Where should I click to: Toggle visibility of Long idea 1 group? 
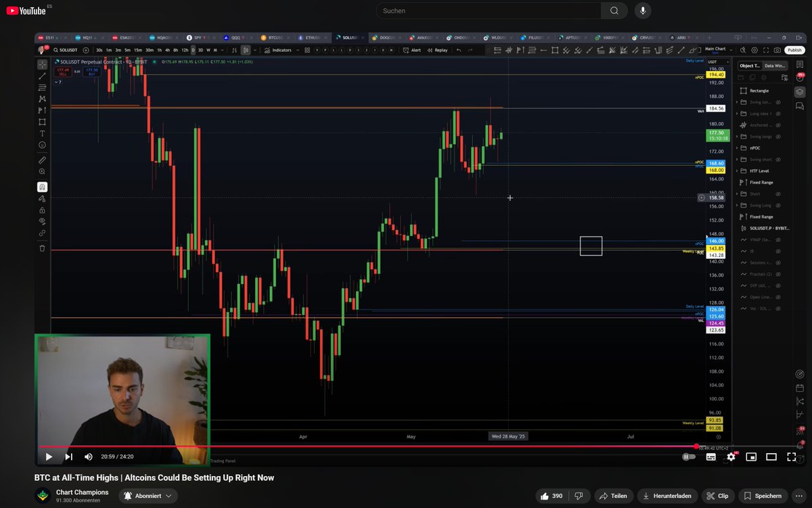778,114
